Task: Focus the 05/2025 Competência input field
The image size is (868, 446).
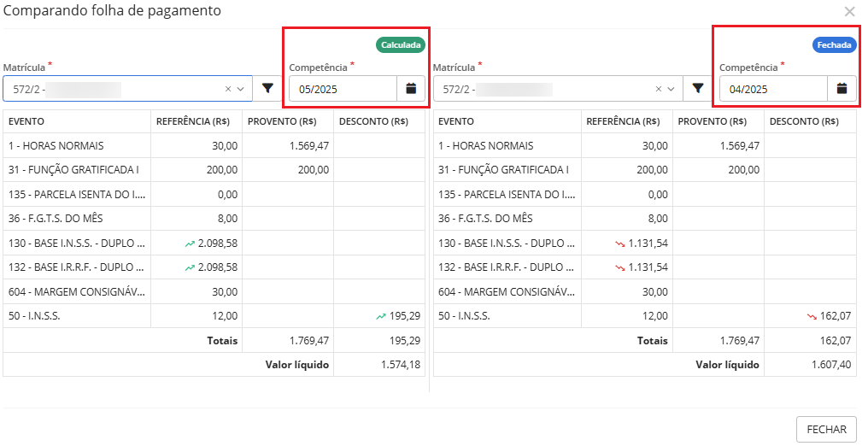Action: (x=343, y=89)
